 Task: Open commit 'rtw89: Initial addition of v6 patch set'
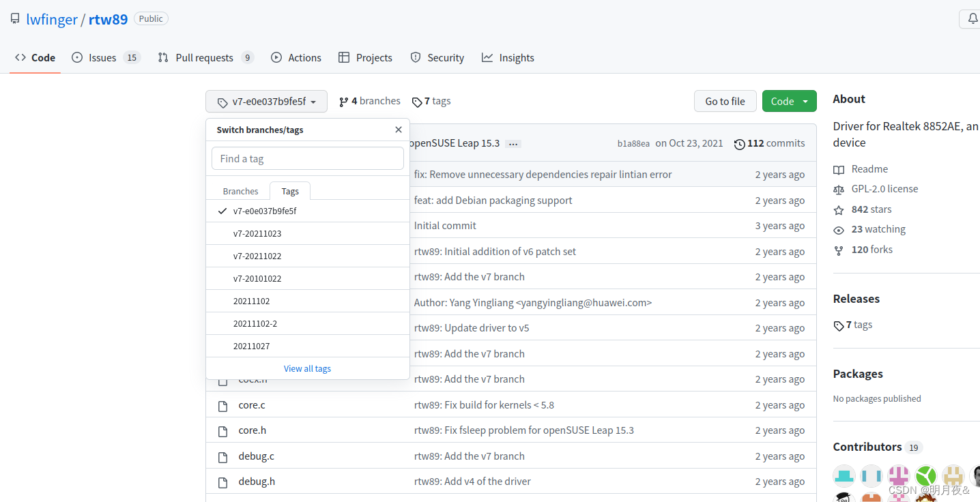pos(495,251)
